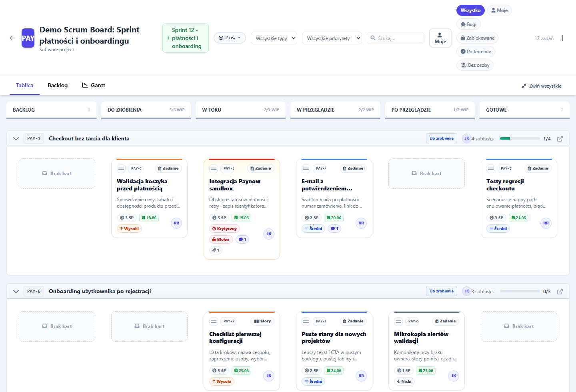Open PAY-1 epic in new window icon
Image resolution: width=576 pixels, height=392 pixels.
(x=560, y=139)
